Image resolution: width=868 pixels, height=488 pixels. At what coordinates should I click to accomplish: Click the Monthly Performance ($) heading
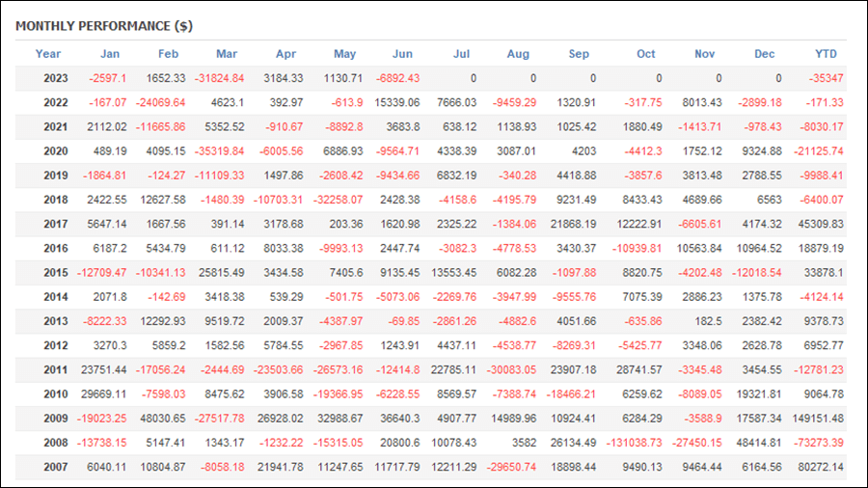[x=104, y=26]
